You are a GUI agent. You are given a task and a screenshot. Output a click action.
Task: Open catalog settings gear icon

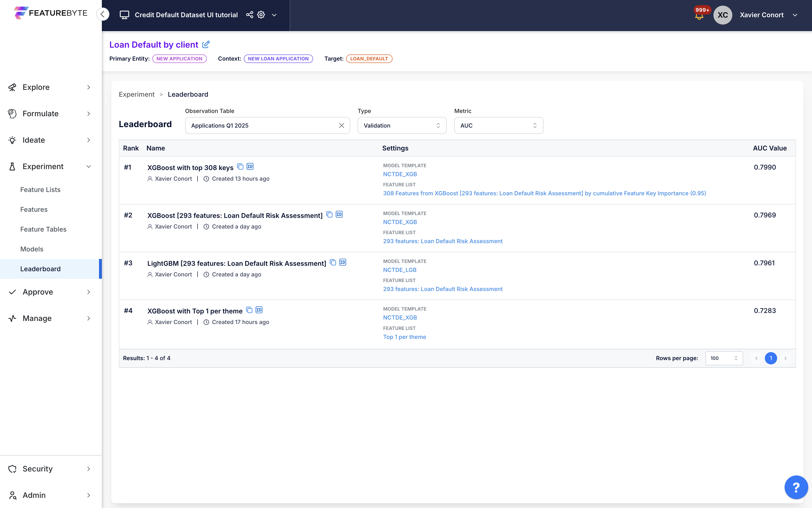[x=261, y=15]
